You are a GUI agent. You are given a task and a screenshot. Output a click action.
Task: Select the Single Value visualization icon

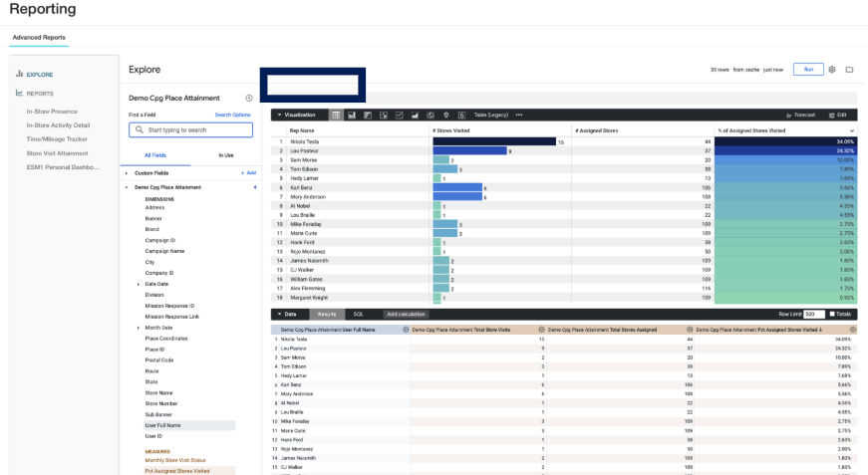[x=461, y=116]
